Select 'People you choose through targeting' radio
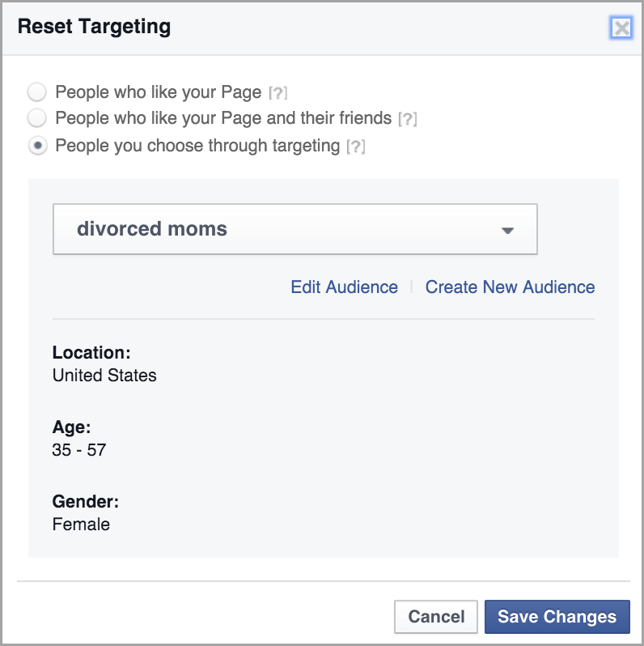Screen dimensions: 644x646 37,146
